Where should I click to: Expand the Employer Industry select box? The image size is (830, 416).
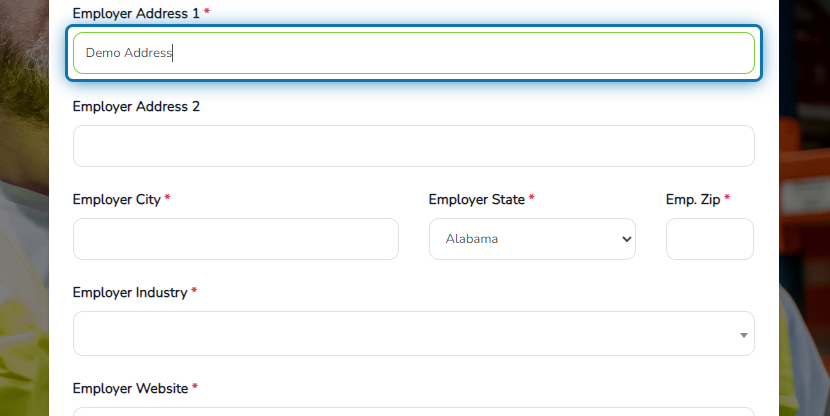coord(414,333)
